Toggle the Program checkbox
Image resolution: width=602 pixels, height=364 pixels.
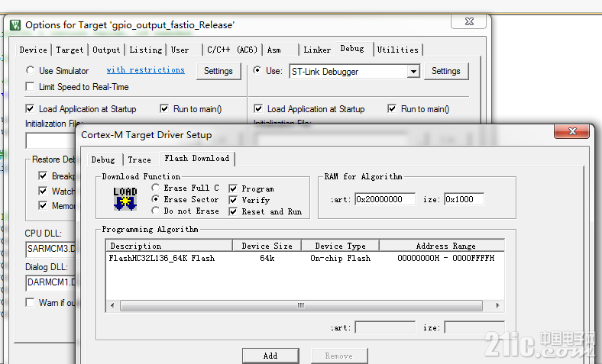(x=233, y=188)
